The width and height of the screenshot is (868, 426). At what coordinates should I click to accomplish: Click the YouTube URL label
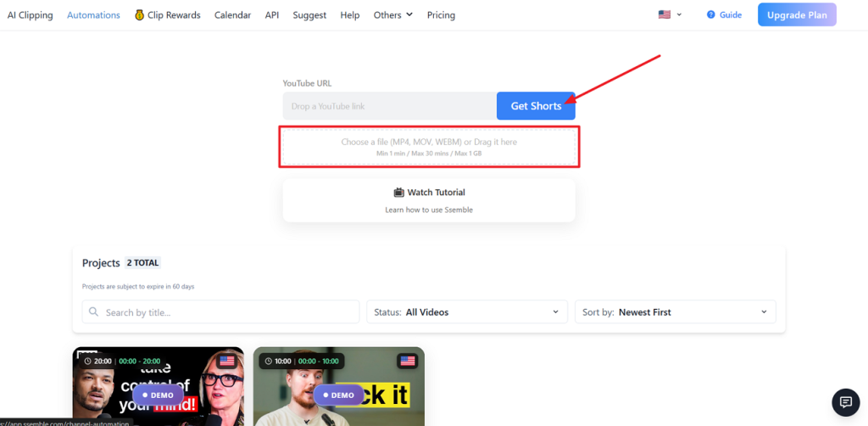point(307,84)
